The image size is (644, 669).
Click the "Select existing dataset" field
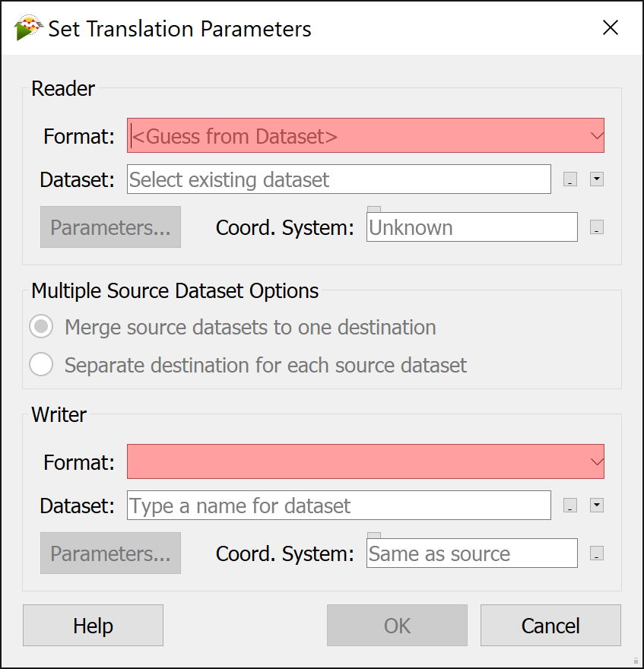[338, 179]
